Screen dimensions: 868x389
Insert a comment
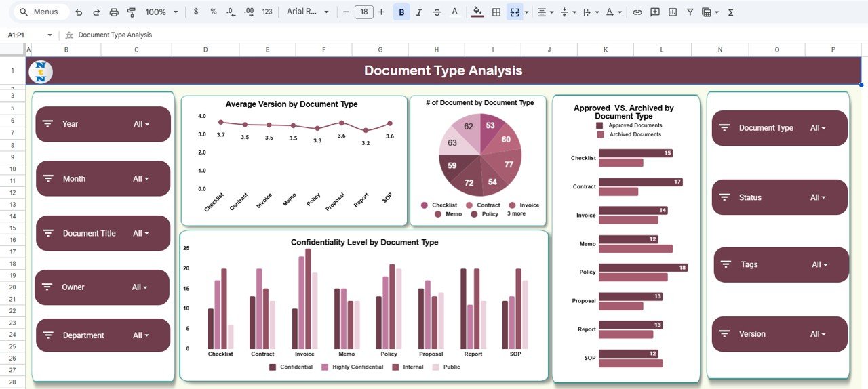(x=655, y=12)
